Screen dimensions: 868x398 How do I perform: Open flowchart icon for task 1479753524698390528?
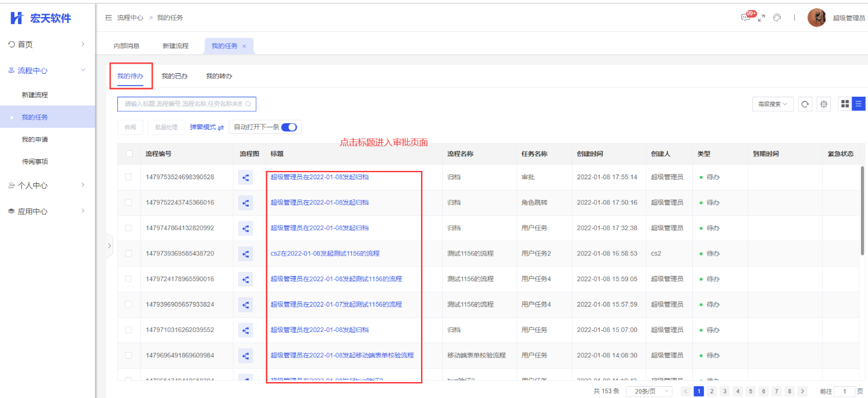245,177
